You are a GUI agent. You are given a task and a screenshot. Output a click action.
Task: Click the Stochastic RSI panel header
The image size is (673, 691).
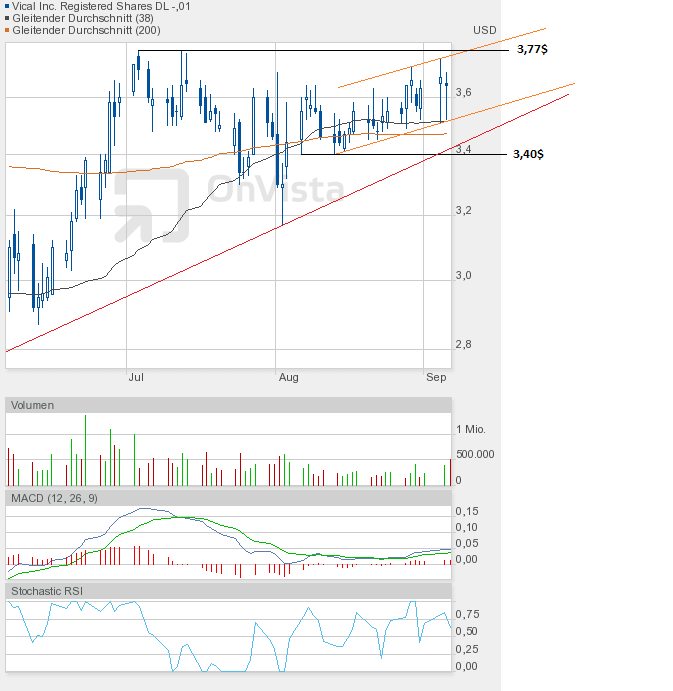coord(48,591)
